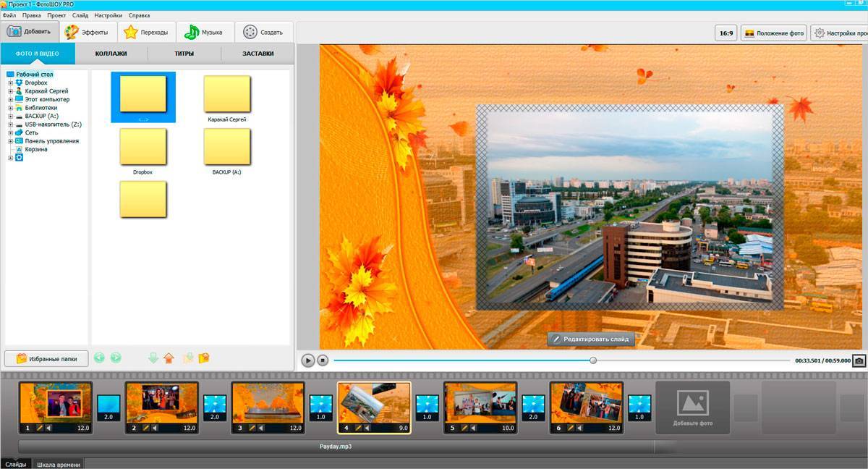This screenshot has height=469, width=868.
Task: Open the Проект menu
Action: [56, 15]
